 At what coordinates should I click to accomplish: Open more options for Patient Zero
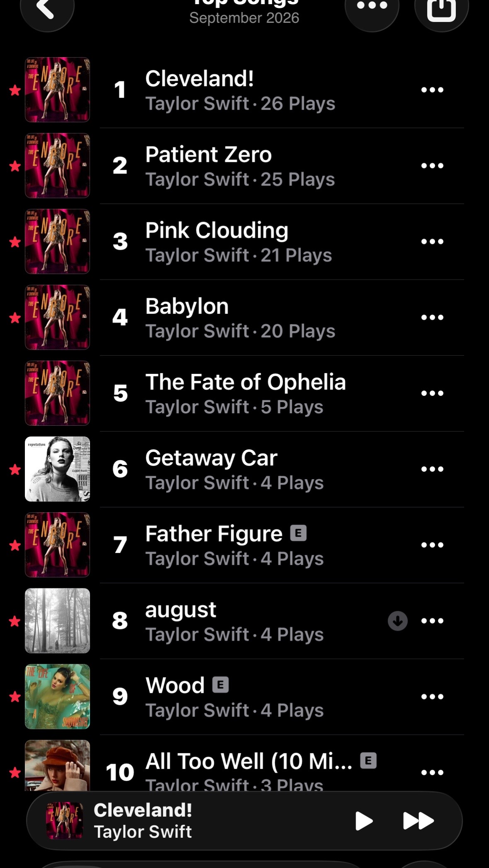coord(432,166)
